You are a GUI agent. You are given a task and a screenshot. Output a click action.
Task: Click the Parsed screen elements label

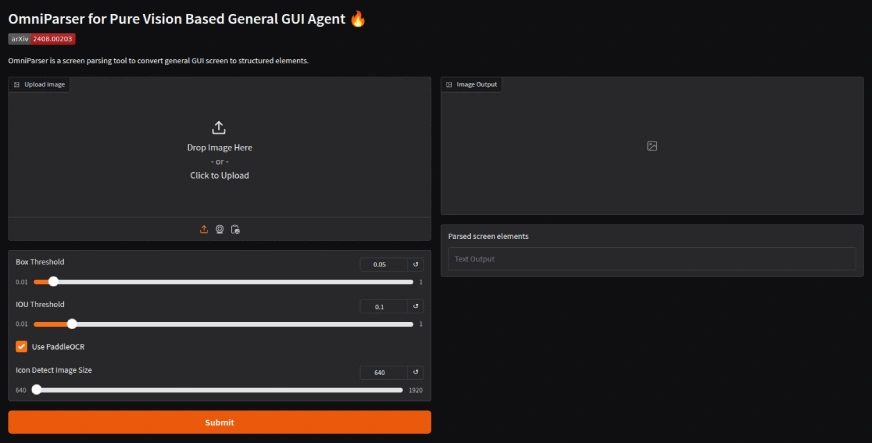[488, 236]
